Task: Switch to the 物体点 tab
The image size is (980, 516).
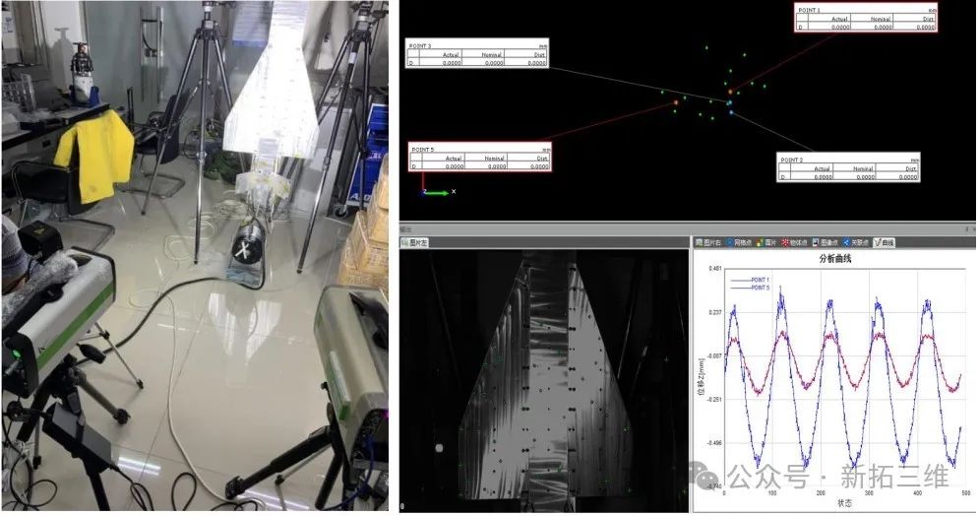Action: point(794,242)
